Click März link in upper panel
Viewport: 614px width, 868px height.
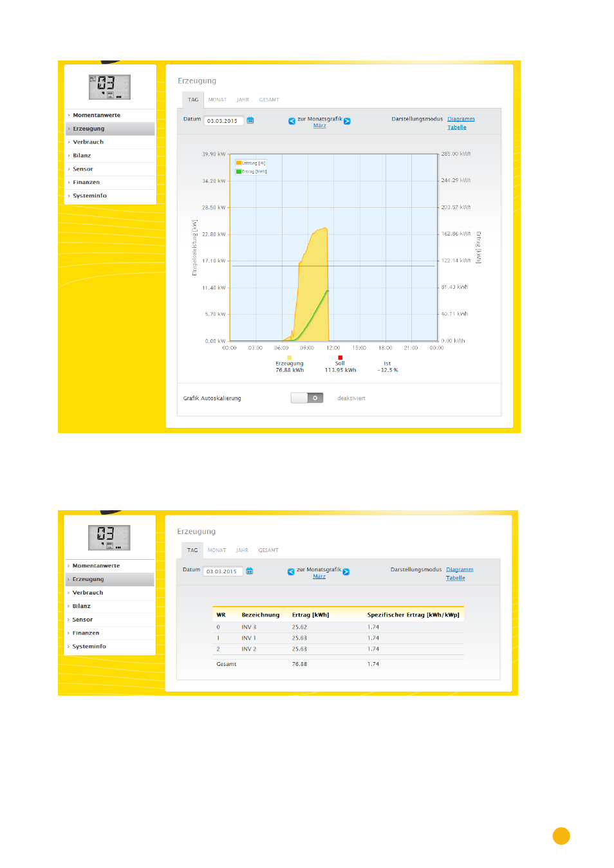[320, 126]
